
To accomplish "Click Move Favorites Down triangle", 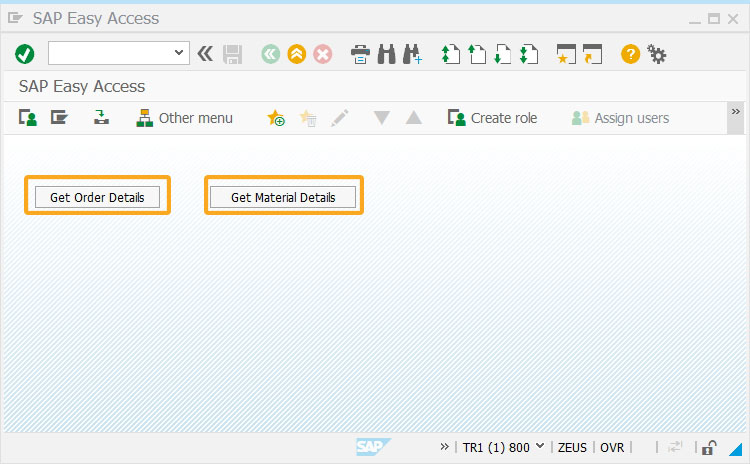I will click(382, 118).
